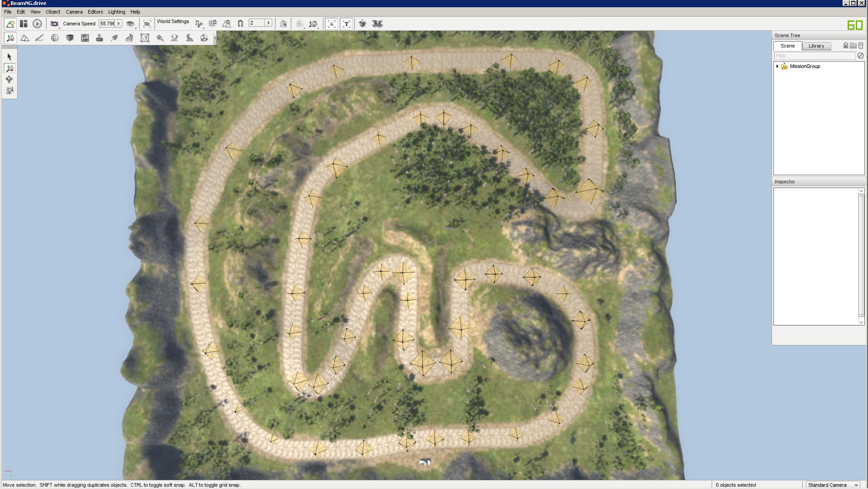Select the Object Editor tool
This screenshot has width=868, height=489.
[x=10, y=38]
